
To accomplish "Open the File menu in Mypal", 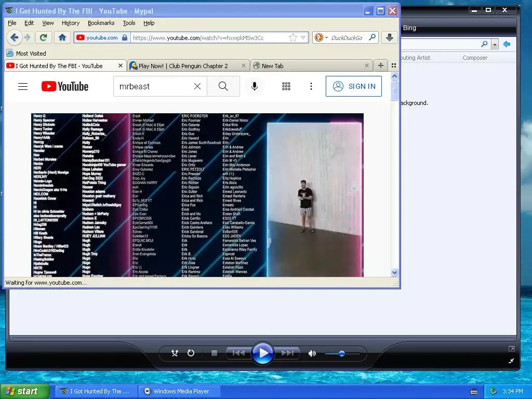I will (12, 23).
